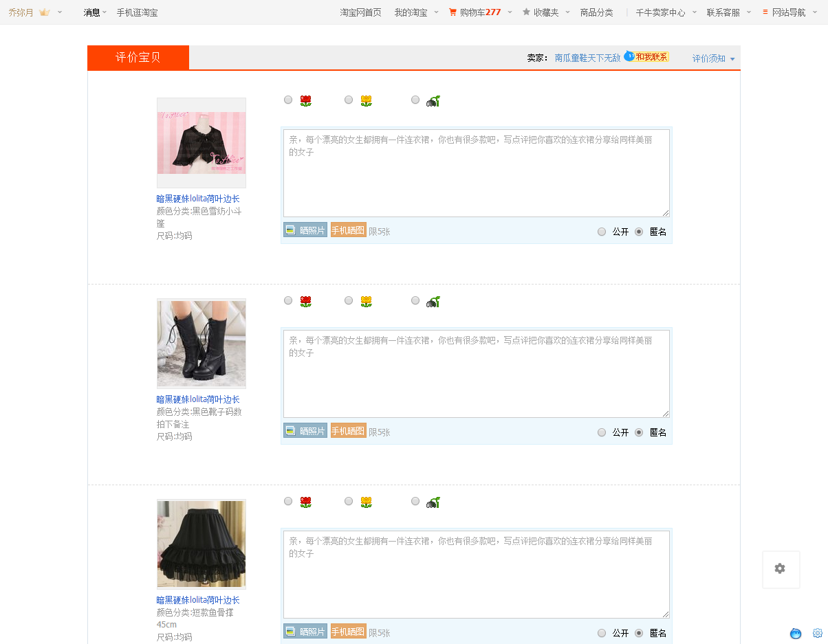The image size is (828, 644).
Task: Open the black cape product thumbnail
Action: pos(201,143)
